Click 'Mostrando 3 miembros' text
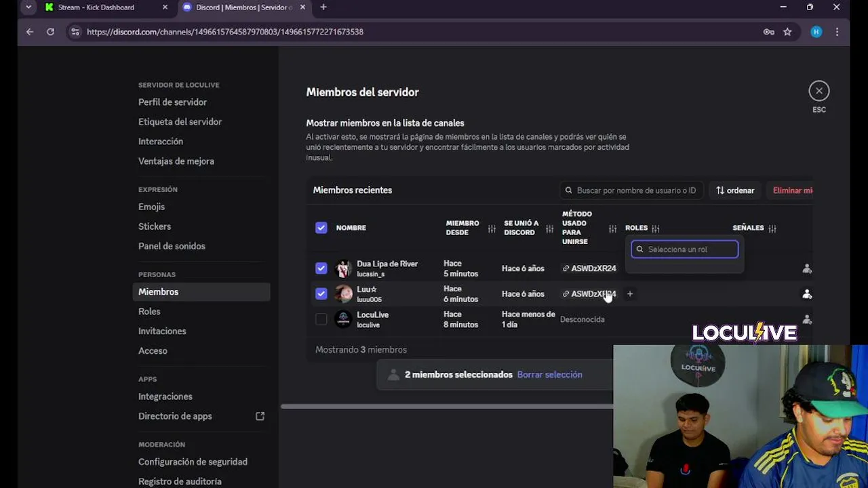Image resolution: width=868 pixels, height=488 pixels. (x=361, y=350)
